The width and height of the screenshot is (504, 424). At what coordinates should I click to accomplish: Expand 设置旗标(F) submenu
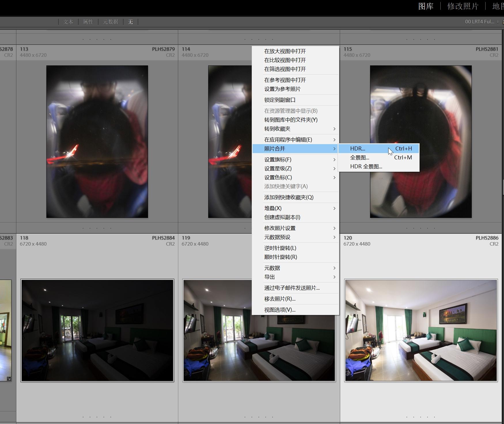[295, 159]
